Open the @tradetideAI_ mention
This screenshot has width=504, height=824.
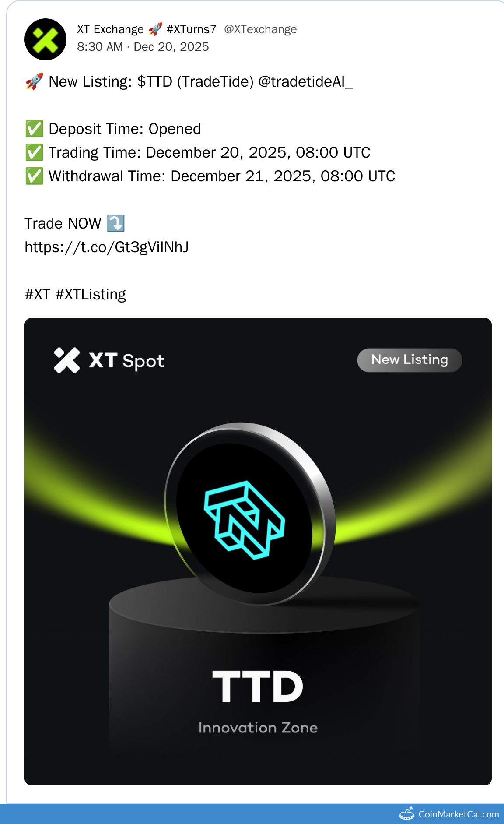[305, 82]
